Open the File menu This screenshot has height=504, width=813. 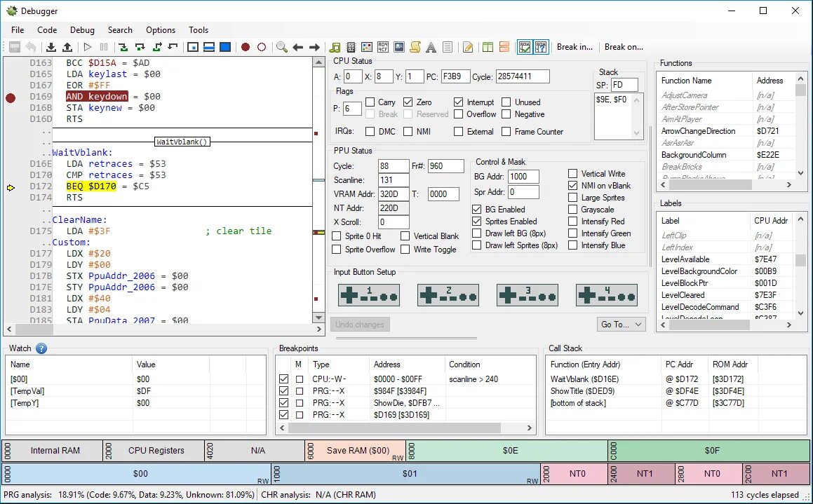tap(18, 30)
